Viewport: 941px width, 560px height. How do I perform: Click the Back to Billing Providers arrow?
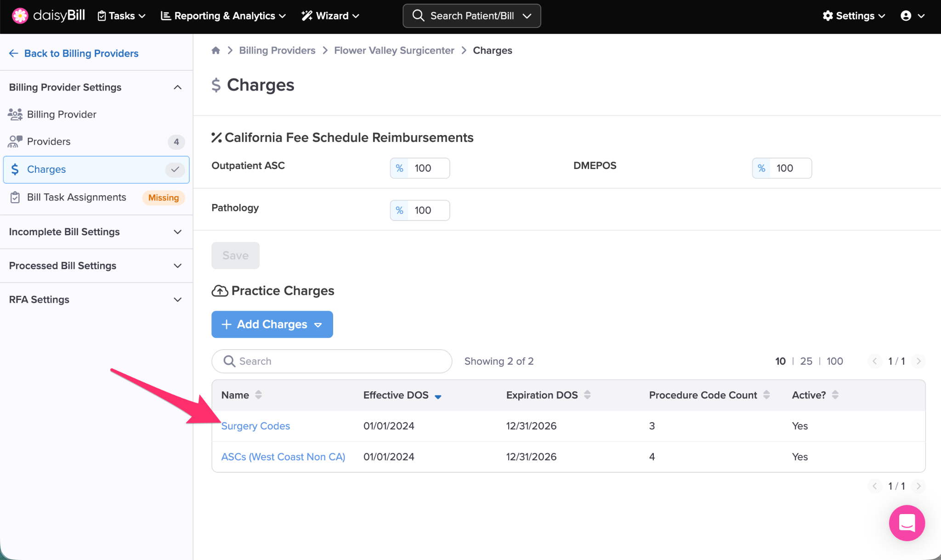[14, 53]
